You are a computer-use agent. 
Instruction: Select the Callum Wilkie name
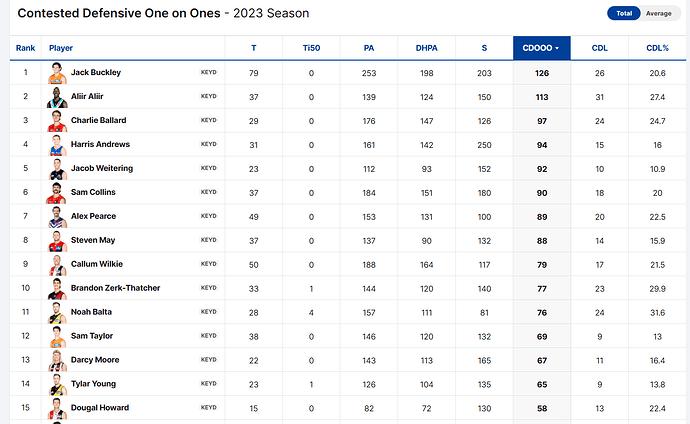coord(97,264)
